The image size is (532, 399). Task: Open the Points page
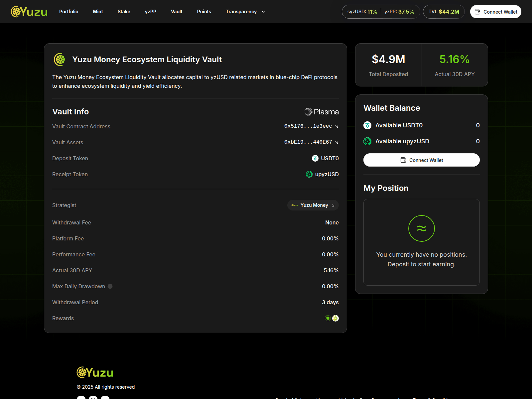click(x=204, y=12)
